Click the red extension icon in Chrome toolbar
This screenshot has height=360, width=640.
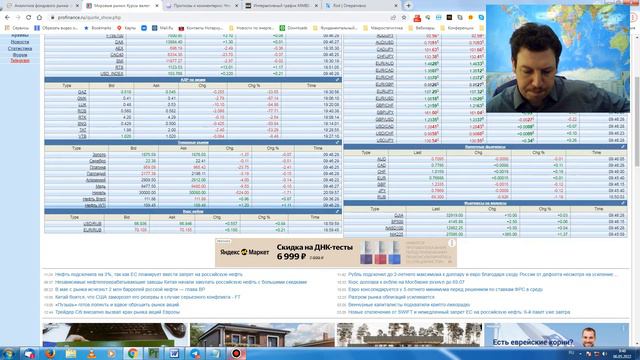pos(417,18)
